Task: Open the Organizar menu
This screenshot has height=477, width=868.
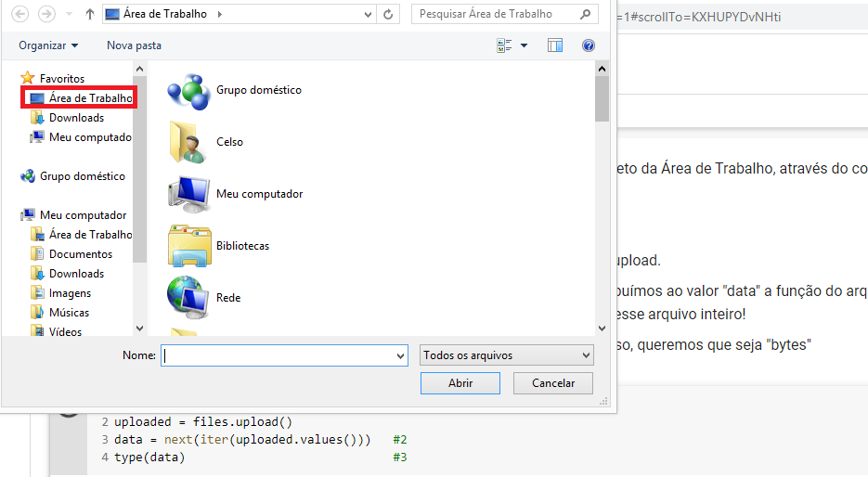Action: pyautogui.click(x=48, y=45)
